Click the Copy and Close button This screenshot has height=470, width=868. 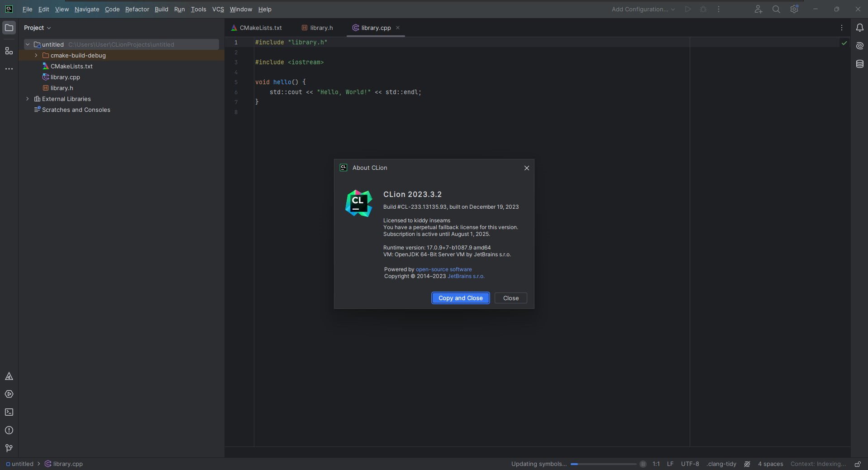pos(460,298)
